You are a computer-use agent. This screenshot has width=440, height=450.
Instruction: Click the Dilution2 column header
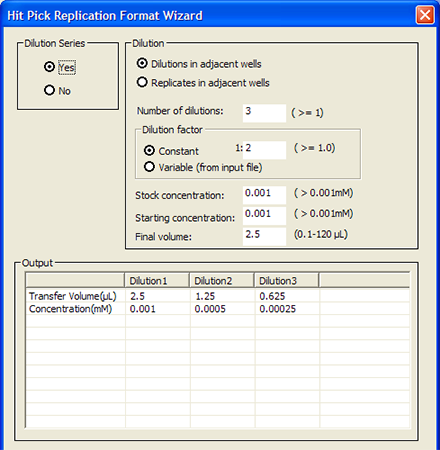[222, 281]
